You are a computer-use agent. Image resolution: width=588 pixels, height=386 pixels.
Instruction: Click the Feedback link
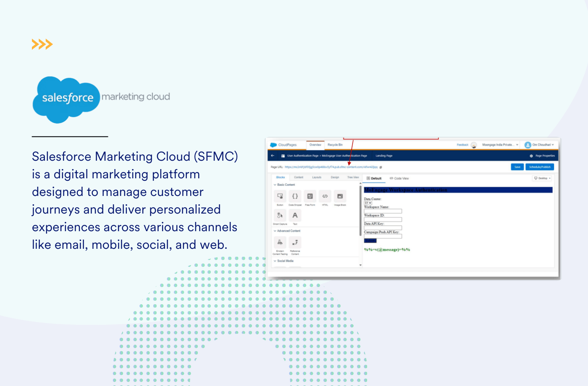(462, 145)
